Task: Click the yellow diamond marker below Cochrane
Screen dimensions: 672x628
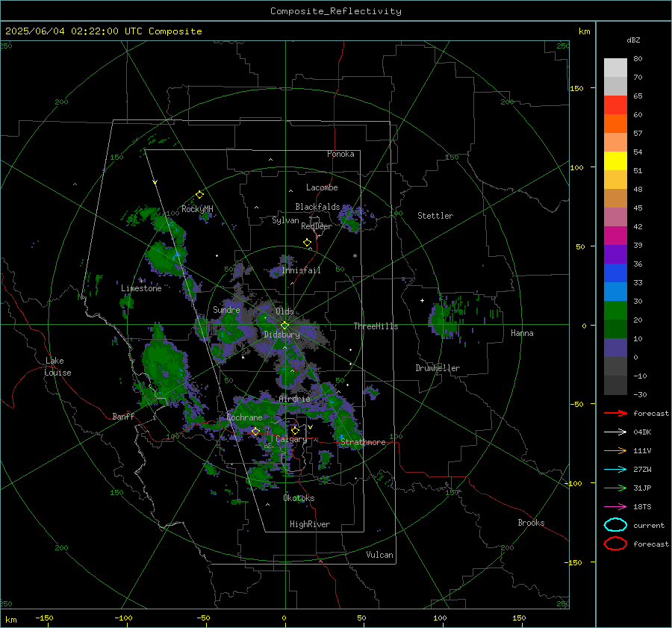Action: pos(255,432)
